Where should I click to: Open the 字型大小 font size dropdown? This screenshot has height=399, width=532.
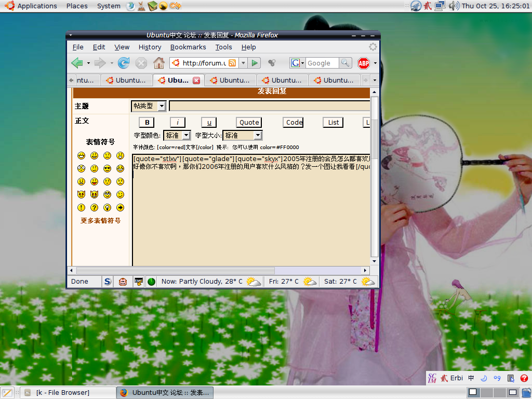tap(242, 136)
